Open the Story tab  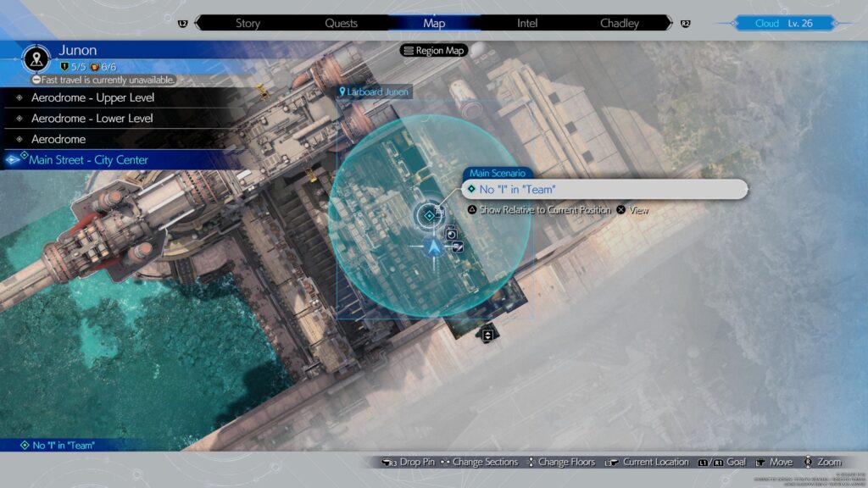tap(248, 24)
